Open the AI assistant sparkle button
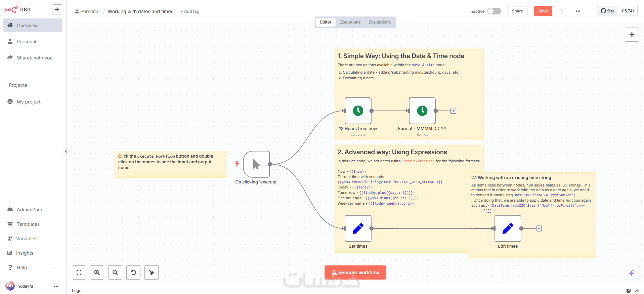644x294 pixels. pos(632,273)
